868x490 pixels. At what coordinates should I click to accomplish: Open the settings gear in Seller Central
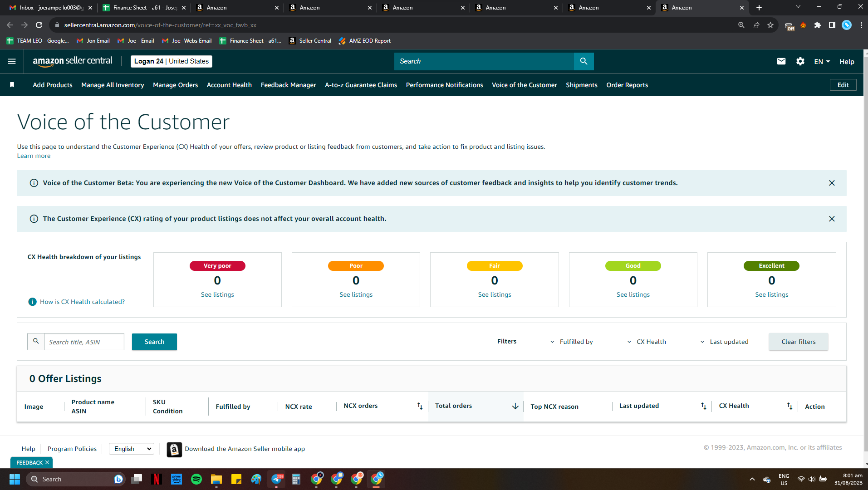800,61
